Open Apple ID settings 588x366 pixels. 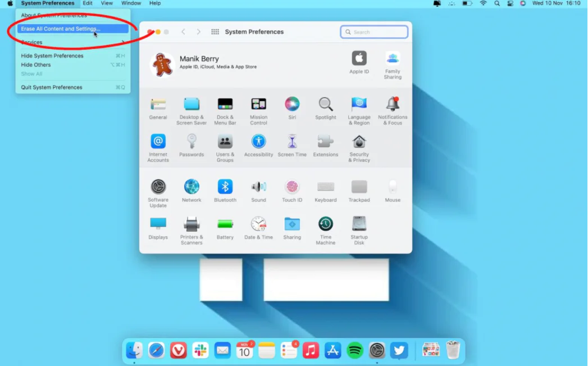[x=359, y=58]
